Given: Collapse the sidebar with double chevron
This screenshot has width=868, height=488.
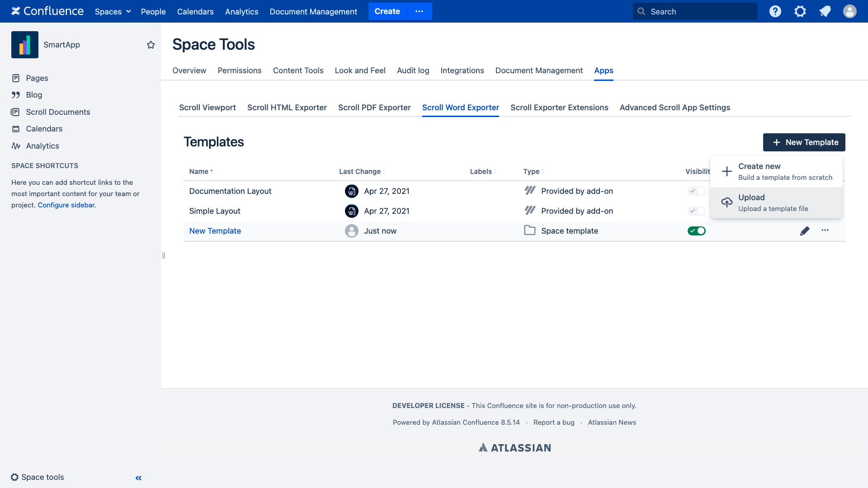Looking at the screenshot, I should coord(138,478).
